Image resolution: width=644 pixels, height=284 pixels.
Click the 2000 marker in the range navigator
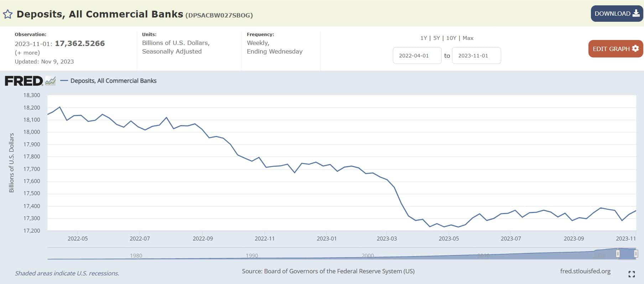click(368, 255)
